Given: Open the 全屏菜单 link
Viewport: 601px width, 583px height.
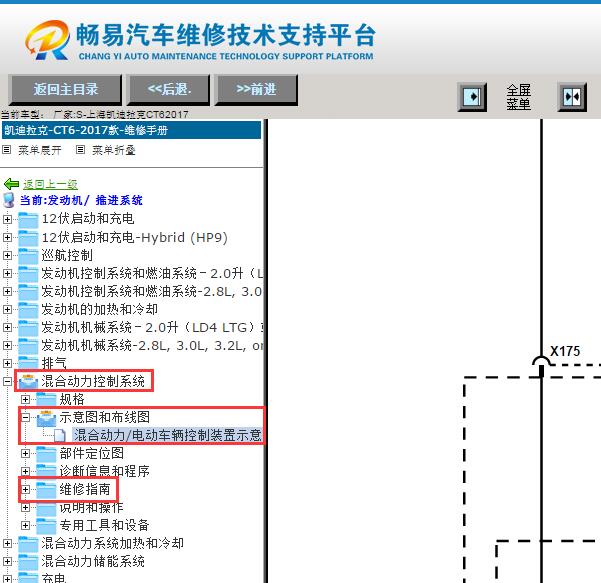Looking at the screenshot, I should [x=518, y=97].
